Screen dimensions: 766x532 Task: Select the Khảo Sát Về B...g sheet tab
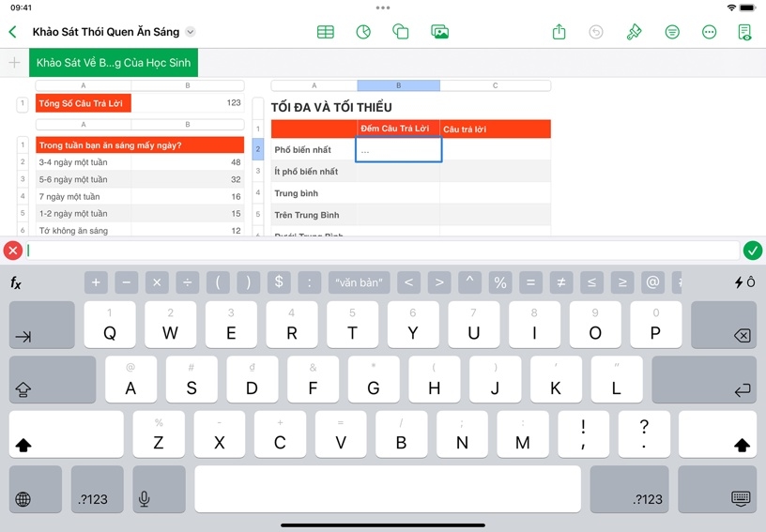pyautogui.click(x=114, y=63)
